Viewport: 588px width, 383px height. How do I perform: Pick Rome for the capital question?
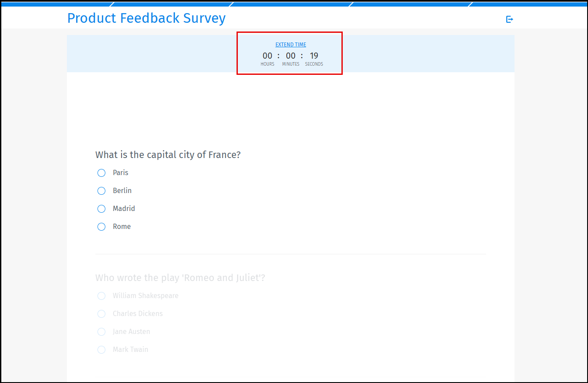point(101,226)
